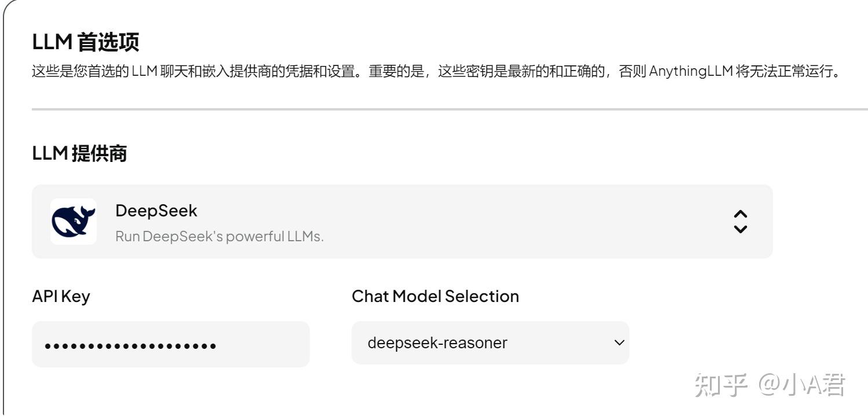868x420 pixels.
Task: Click the upward chevron on the provider selector
Action: [x=741, y=214]
